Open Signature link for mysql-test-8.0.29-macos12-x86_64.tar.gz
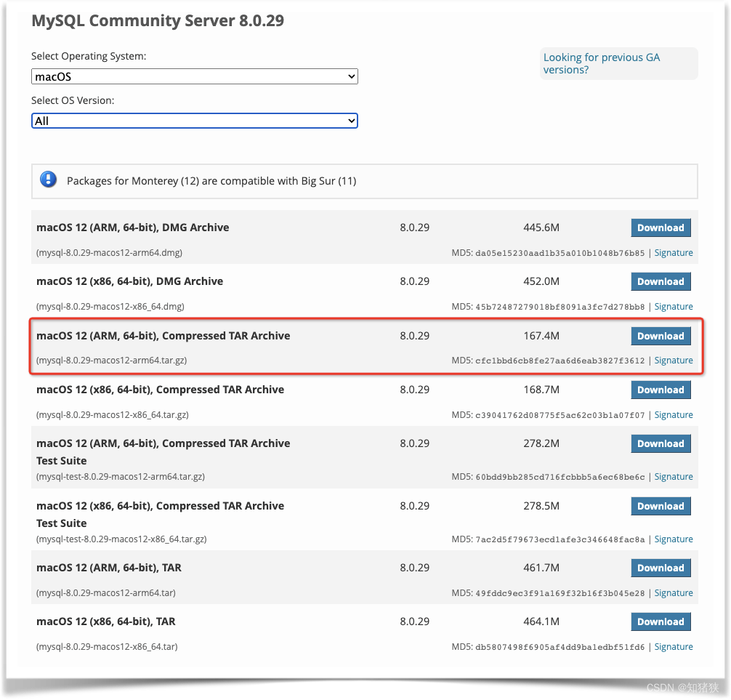 tap(673, 539)
